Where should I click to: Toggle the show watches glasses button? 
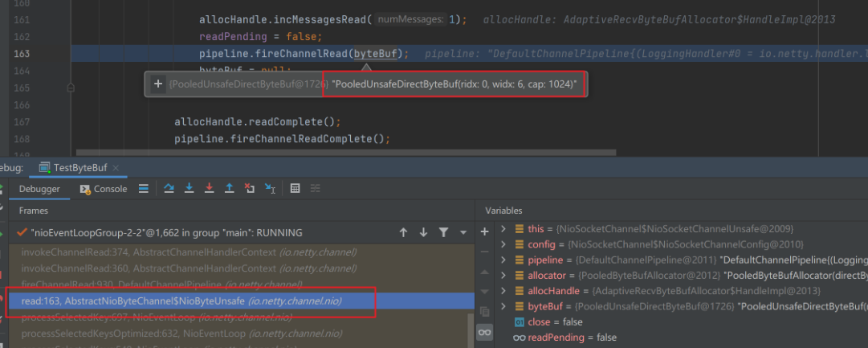(x=484, y=331)
